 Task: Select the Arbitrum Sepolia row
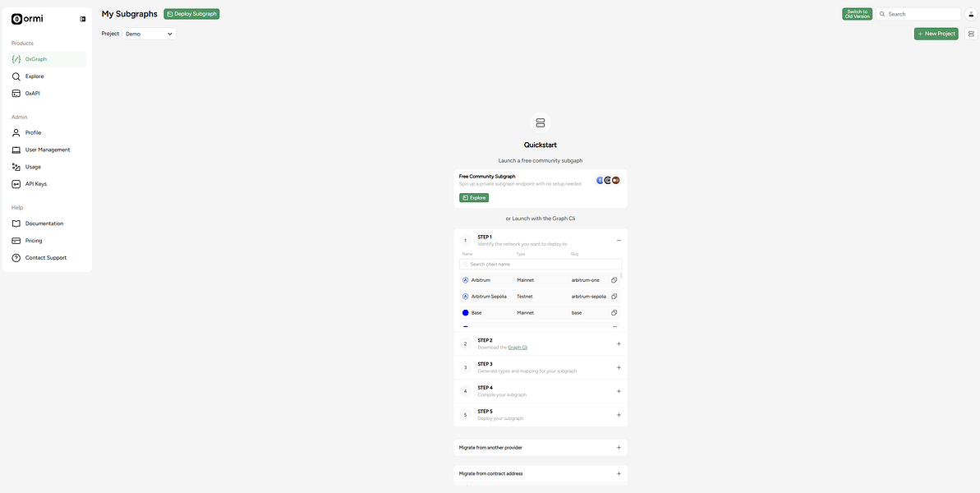[540, 296]
